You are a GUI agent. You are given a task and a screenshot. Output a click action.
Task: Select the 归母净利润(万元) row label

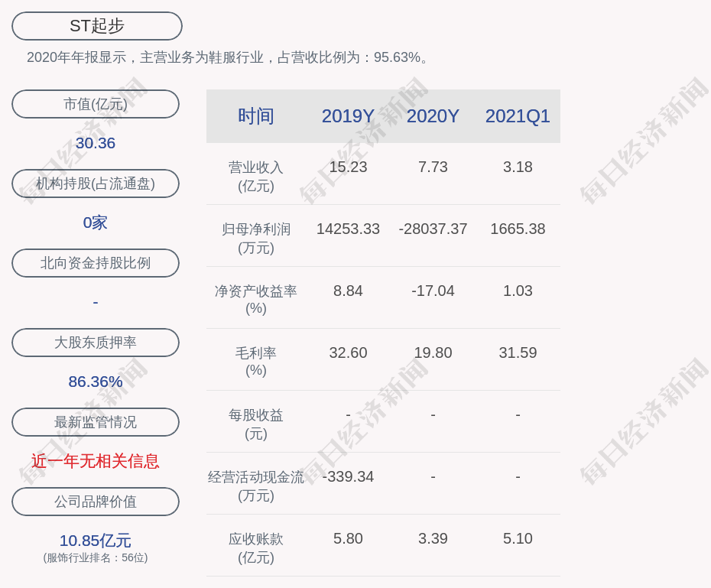click(x=256, y=239)
